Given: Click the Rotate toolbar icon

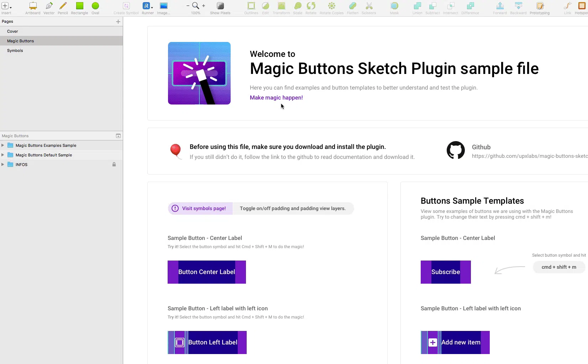Looking at the screenshot, I should coord(311,6).
